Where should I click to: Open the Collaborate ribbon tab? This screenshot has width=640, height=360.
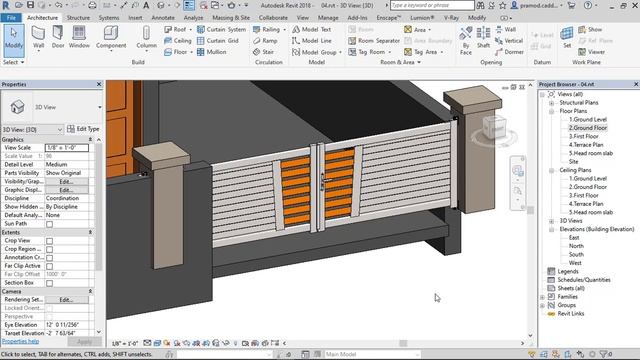click(x=273, y=18)
